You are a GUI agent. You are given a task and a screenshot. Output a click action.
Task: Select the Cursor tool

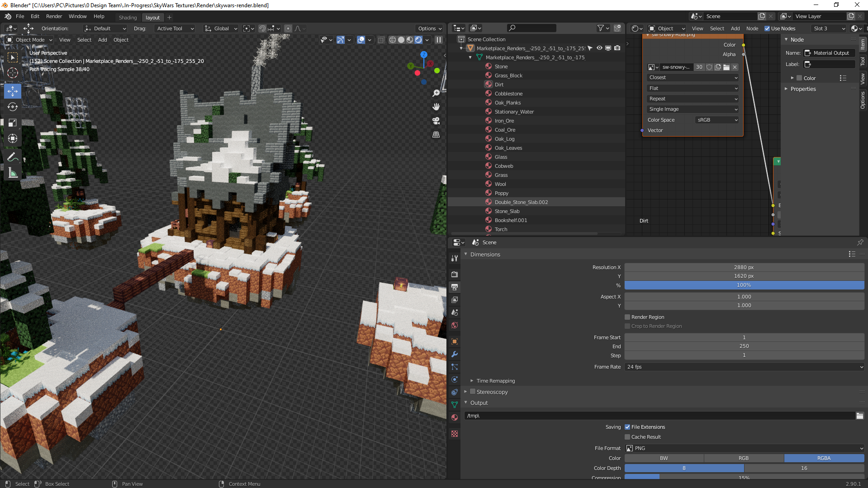13,73
